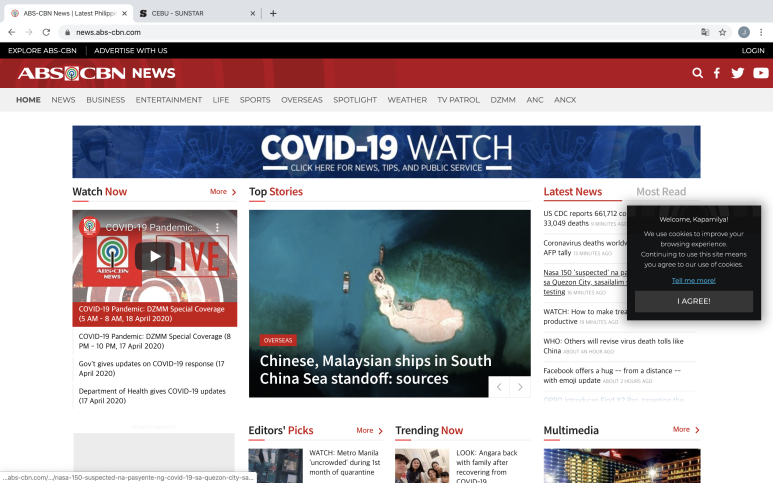
Task: Select ANC in navigation menu
Action: point(535,100)
